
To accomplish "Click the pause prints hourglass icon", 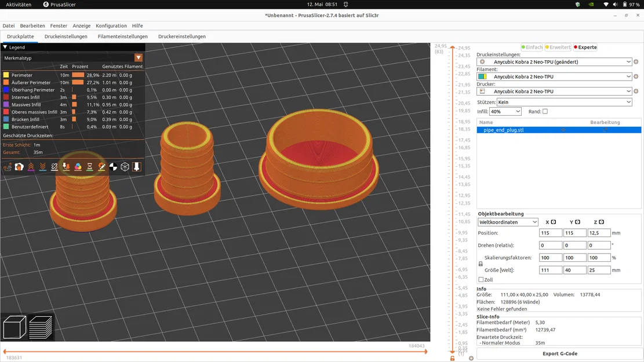I will 90,167.
